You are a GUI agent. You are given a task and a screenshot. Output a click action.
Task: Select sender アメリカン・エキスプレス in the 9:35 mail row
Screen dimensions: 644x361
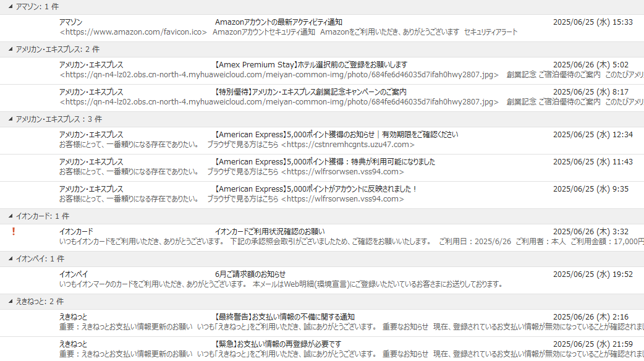[91, 189]
